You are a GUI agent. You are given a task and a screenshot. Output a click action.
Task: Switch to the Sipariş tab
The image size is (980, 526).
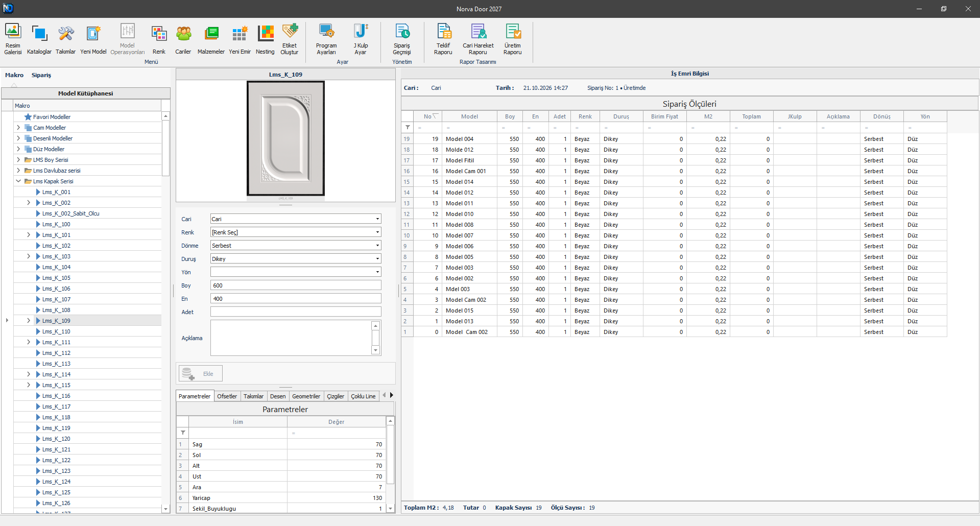tap(41, 75)
